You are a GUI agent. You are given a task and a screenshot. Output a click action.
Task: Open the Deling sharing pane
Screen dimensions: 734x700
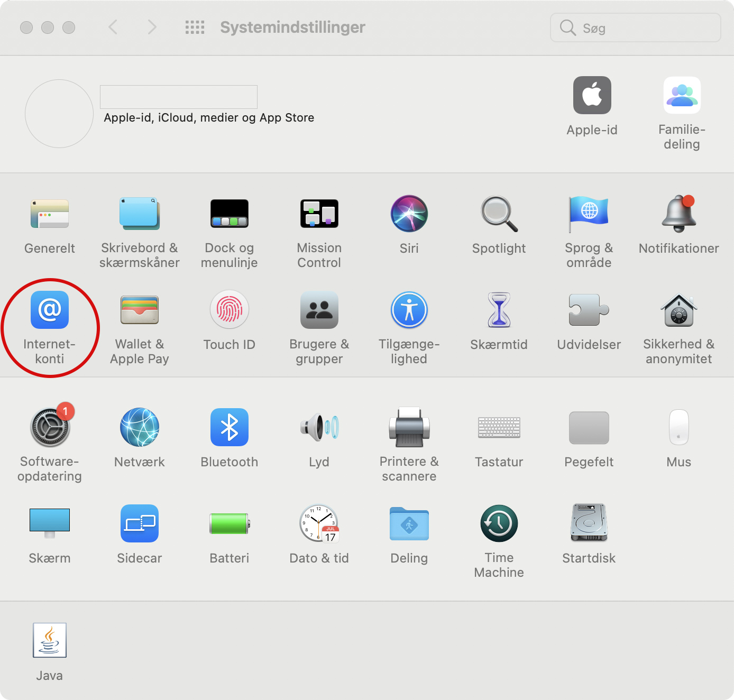409,523
